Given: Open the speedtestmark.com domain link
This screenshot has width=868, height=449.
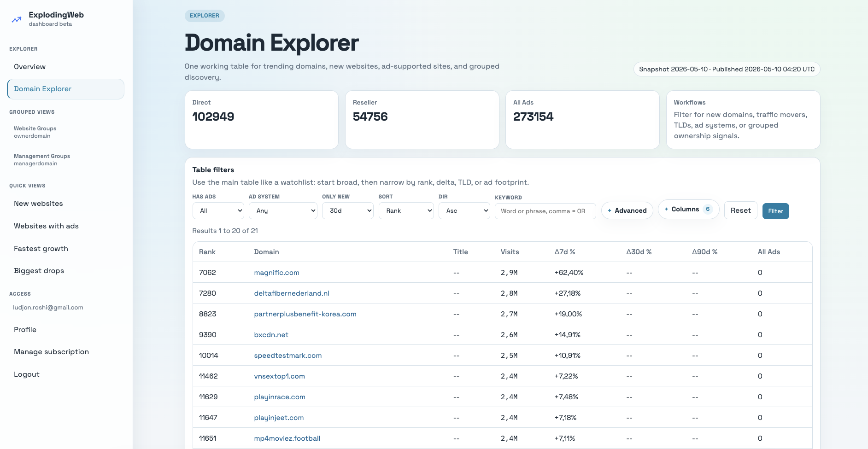Looking at the screenshot, I should pos(288,356).
